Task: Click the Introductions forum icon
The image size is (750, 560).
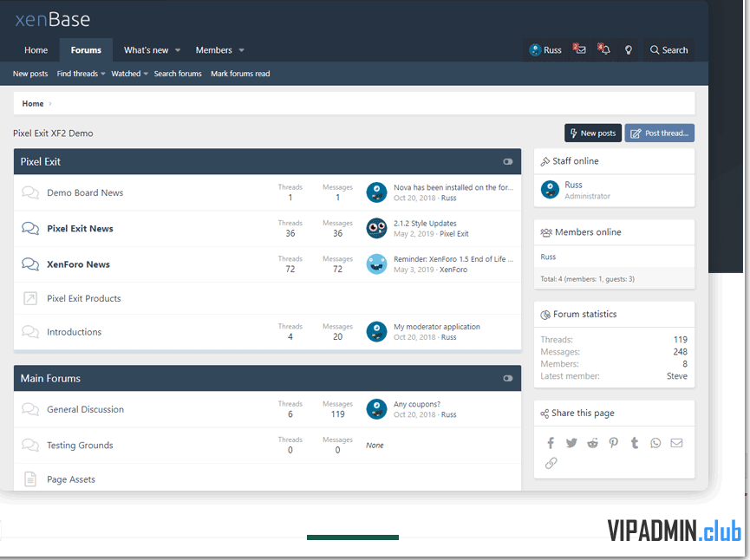Action: [30, 332]
